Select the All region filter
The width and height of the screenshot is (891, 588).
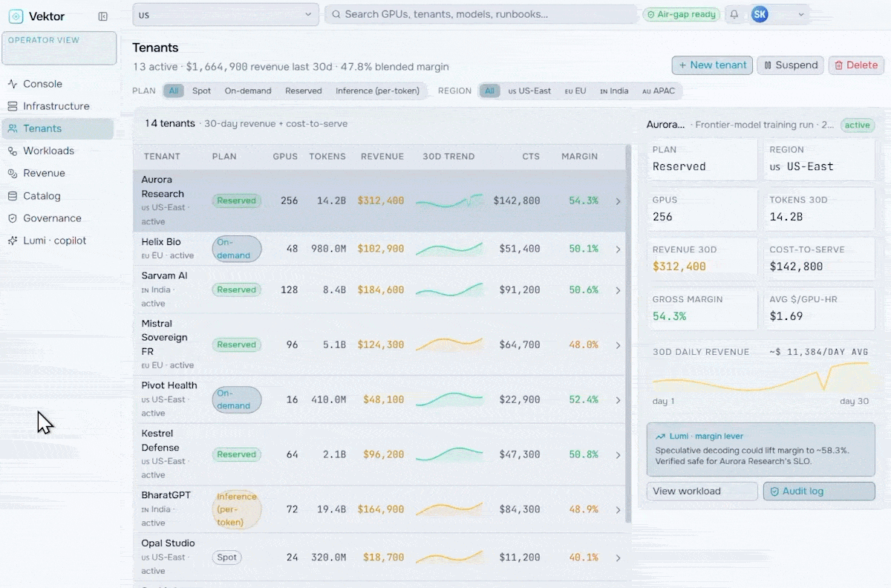click(489, 91)
